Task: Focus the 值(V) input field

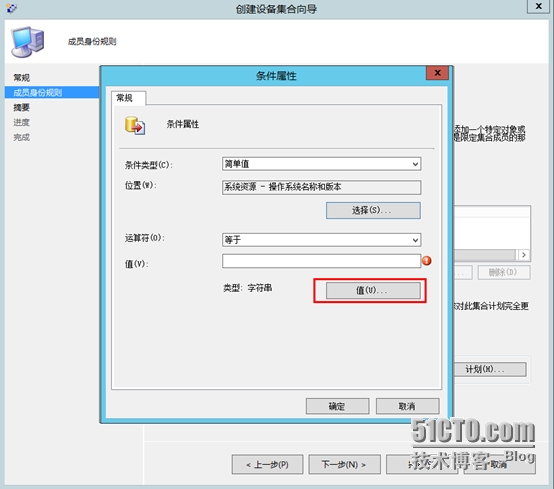Action: [x=322, y=261]
